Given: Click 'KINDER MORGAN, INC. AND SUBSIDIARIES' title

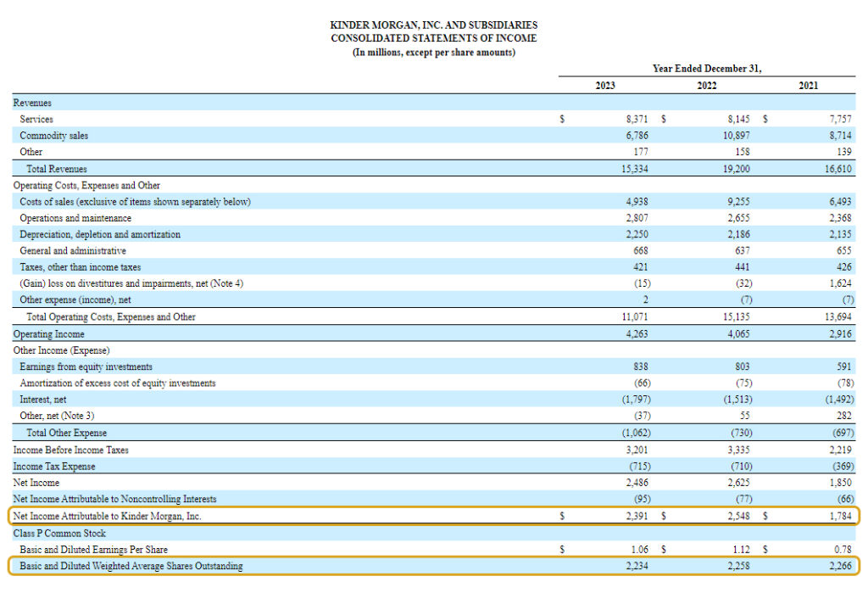Looking at the screenshot, I should (433, 25).
